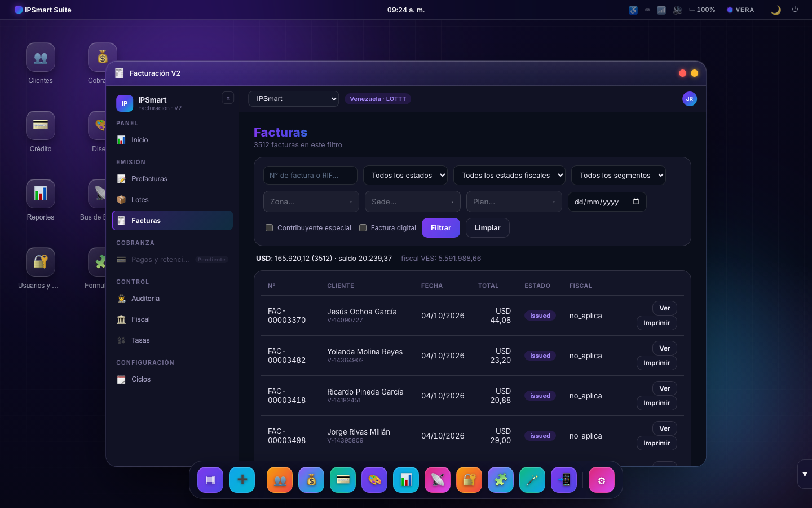
Task: Expand the Todos los estados dropdown
Action: [x=405, y=176]
